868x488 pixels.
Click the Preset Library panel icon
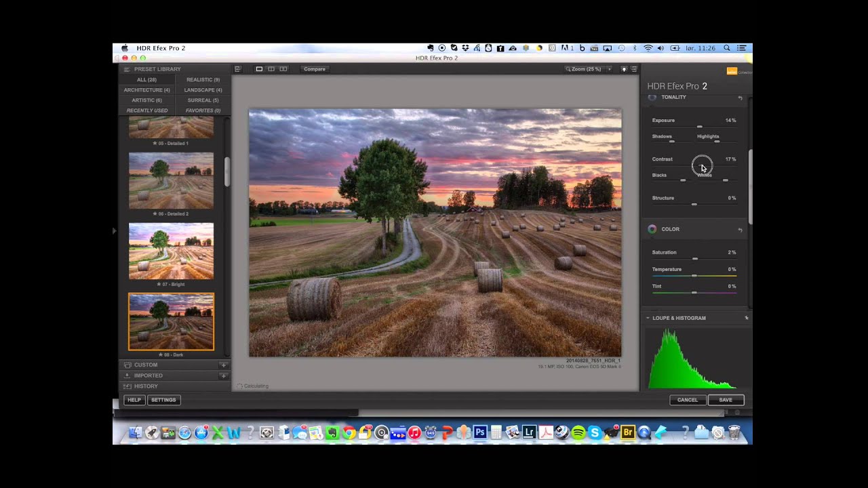tap(126, 69)
